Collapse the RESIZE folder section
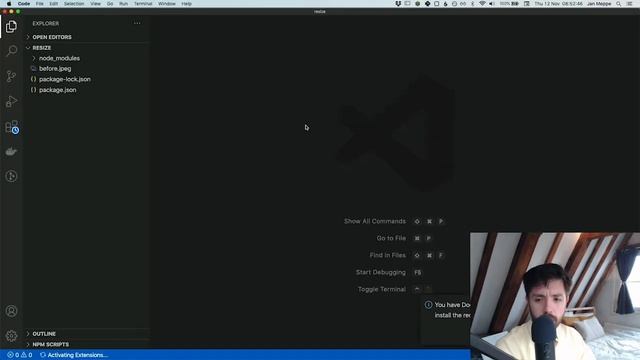 (42, 48)
